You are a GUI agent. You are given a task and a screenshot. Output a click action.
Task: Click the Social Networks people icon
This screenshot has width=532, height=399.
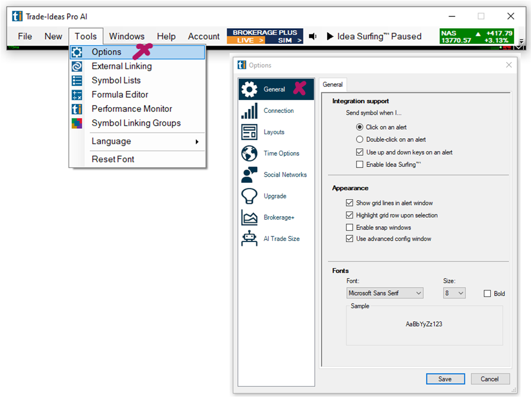(x=249, y=175)
